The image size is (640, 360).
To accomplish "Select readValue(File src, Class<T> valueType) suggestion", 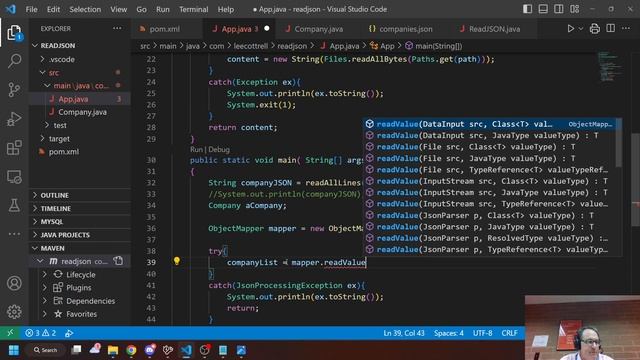I will (x=490, y=147).
